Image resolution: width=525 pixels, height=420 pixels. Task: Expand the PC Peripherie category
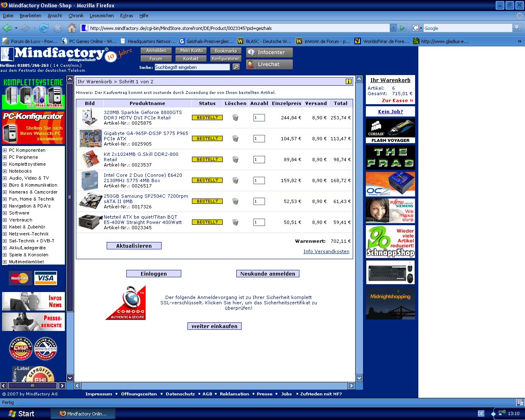[5, 157]
